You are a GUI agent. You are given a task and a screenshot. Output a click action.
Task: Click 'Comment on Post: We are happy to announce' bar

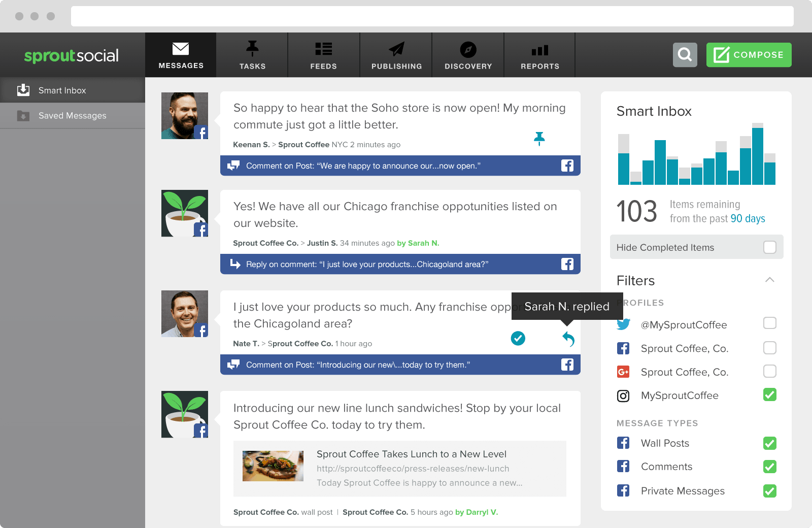click(x=400, y=166)
